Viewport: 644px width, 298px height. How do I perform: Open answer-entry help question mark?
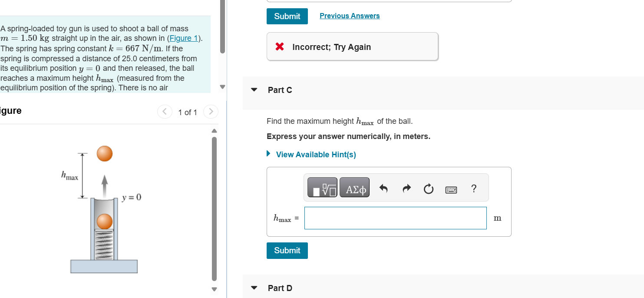coord(474,189)
